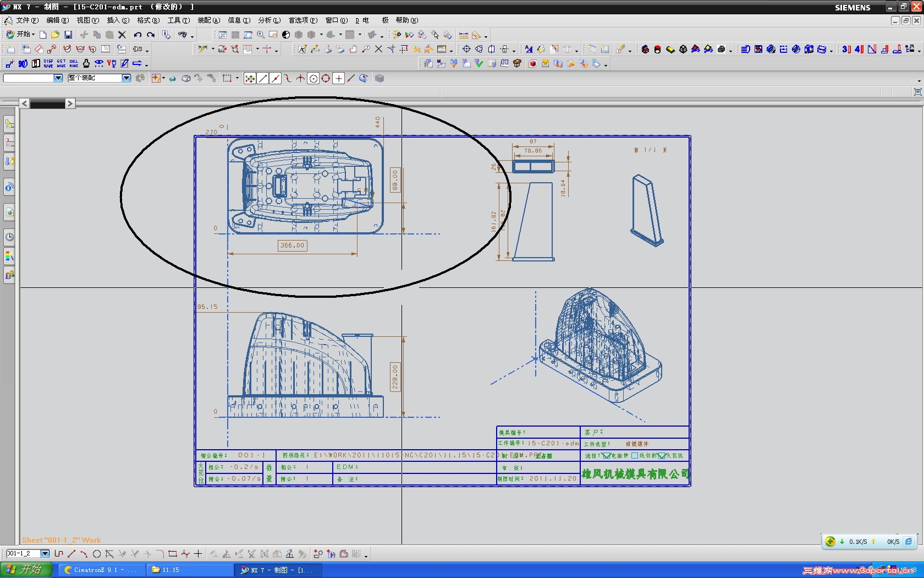Click the Zoom magnifier icon
The image size is (924, 578).
tap(261, 35)
